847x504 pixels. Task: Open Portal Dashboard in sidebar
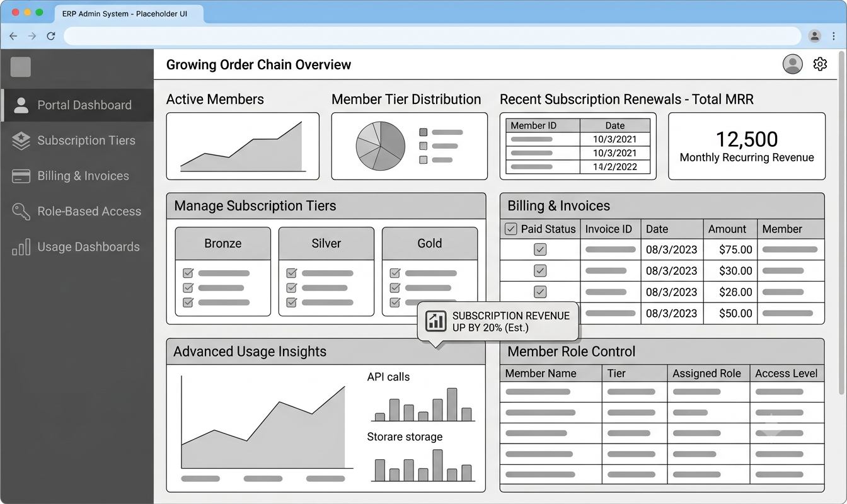coord(77,105)
